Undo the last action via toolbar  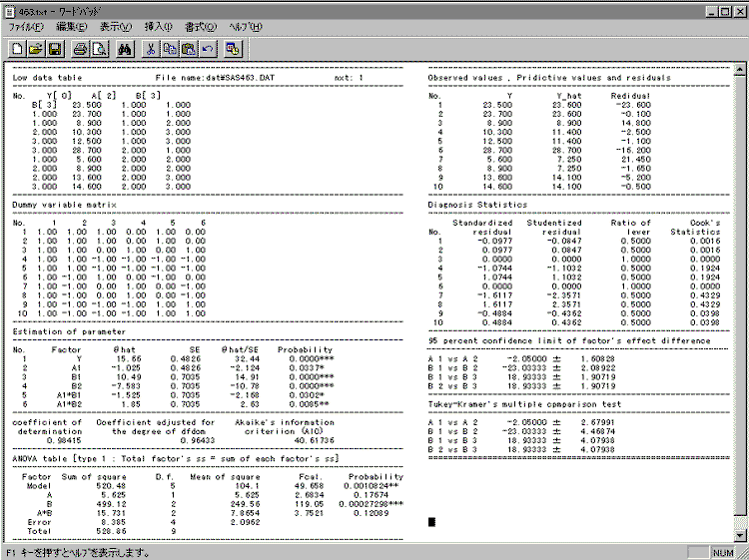point(206,48)
